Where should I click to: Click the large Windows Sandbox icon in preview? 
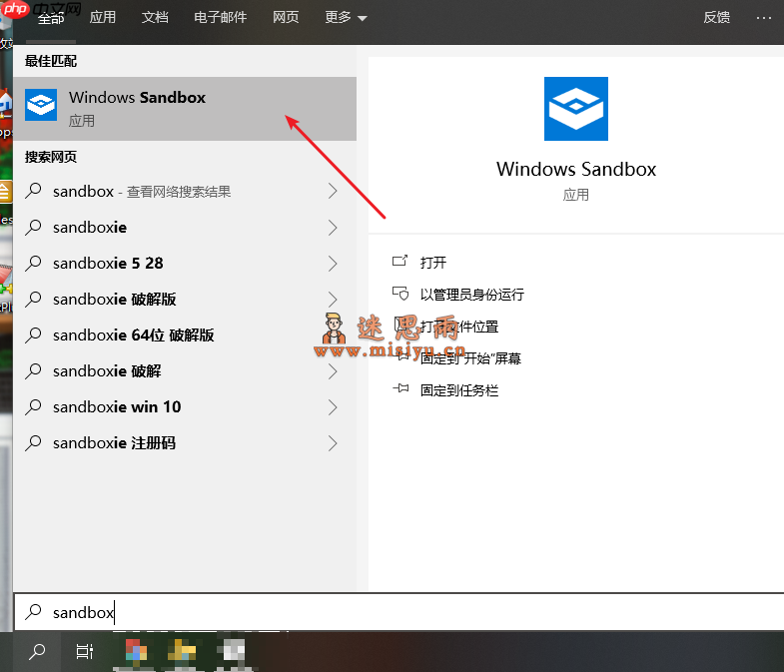(576, 109)
